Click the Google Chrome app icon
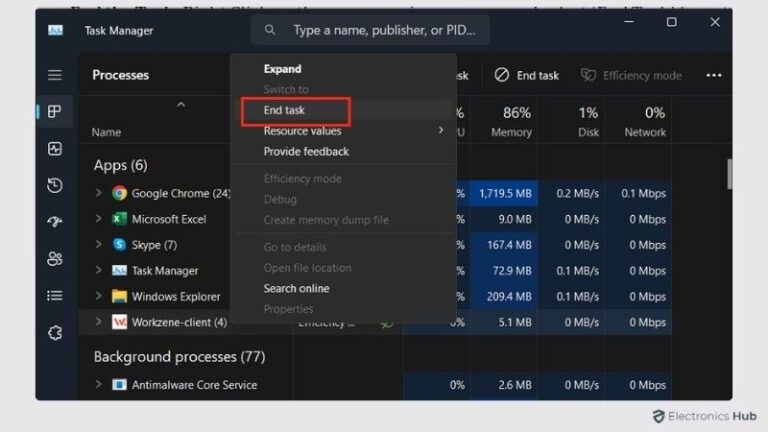The width and height of the screenshot is (768, 432). [x=119, y=193]
